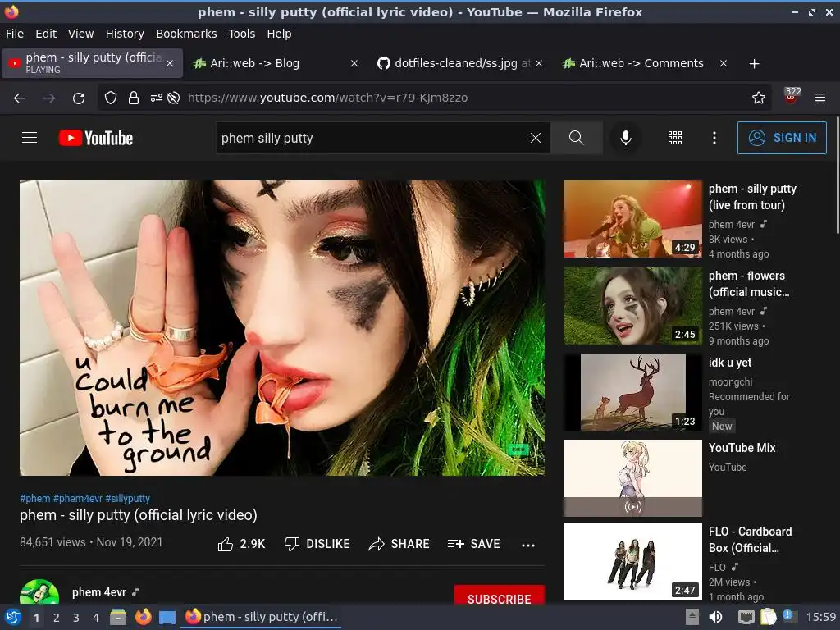Open the Help menu
The height and width of the screenshot is (630, 840).
(x=279, y=34)
